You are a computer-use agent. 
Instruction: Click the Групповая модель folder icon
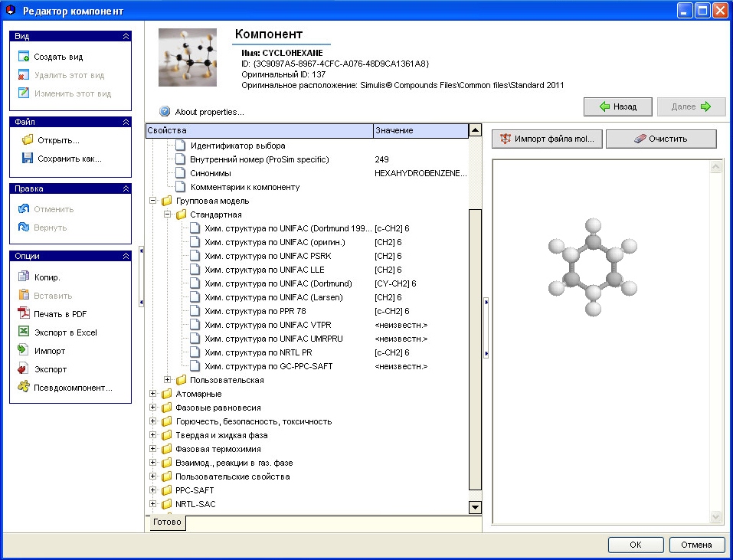[x=167, y=201]
